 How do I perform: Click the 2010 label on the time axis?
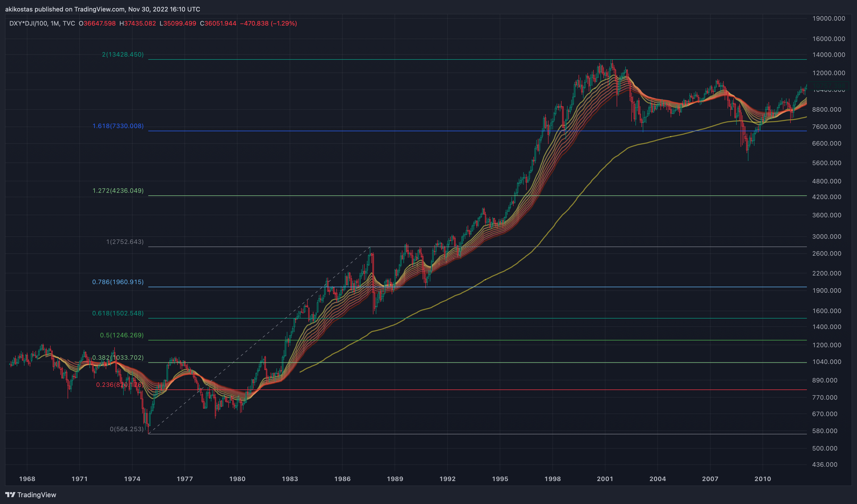coord(763,479)
